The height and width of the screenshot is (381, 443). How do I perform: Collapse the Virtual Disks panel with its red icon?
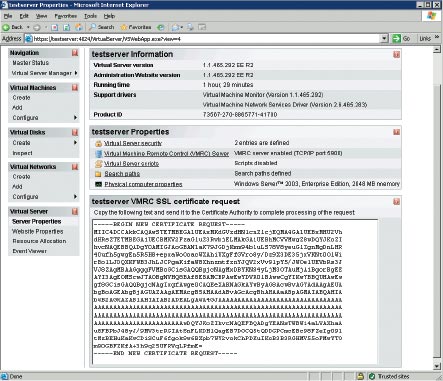pyautogui.click(x=75, y=132)
